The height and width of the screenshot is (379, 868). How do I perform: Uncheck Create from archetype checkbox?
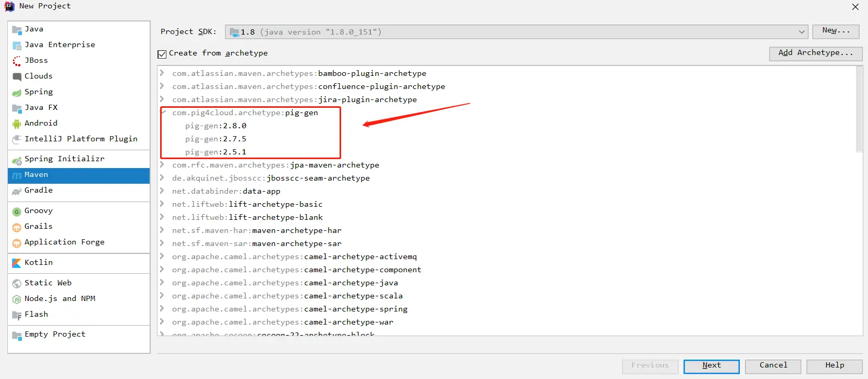162,54
